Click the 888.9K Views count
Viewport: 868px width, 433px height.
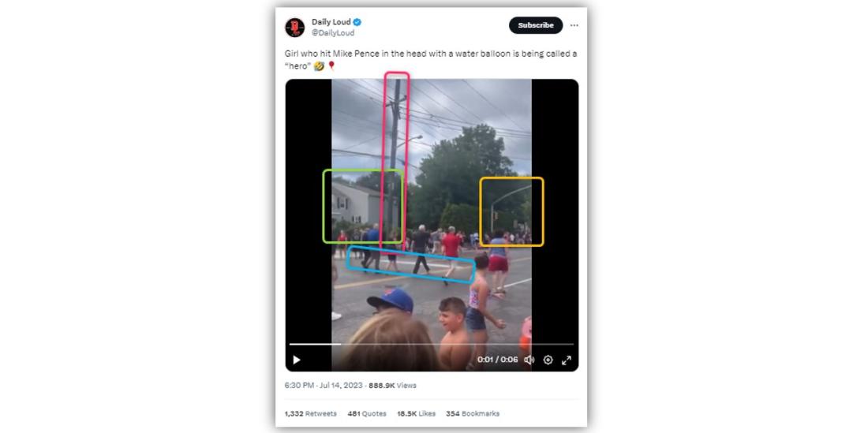click(x=392, y=386)
